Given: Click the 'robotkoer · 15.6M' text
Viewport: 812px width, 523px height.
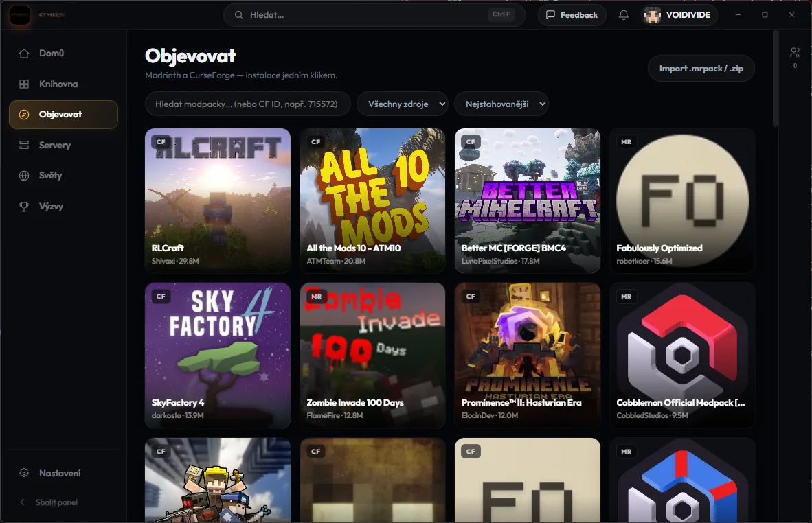Looking at the screenshot, I should coord(644,261).
